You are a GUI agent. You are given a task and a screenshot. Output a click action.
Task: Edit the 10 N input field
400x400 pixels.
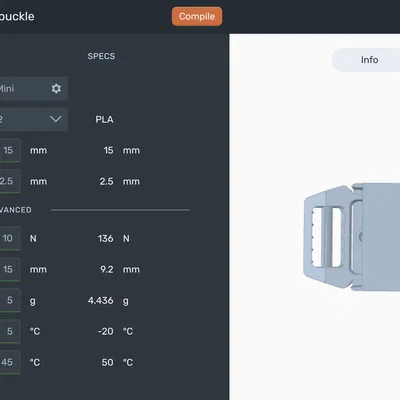[10, 238]
